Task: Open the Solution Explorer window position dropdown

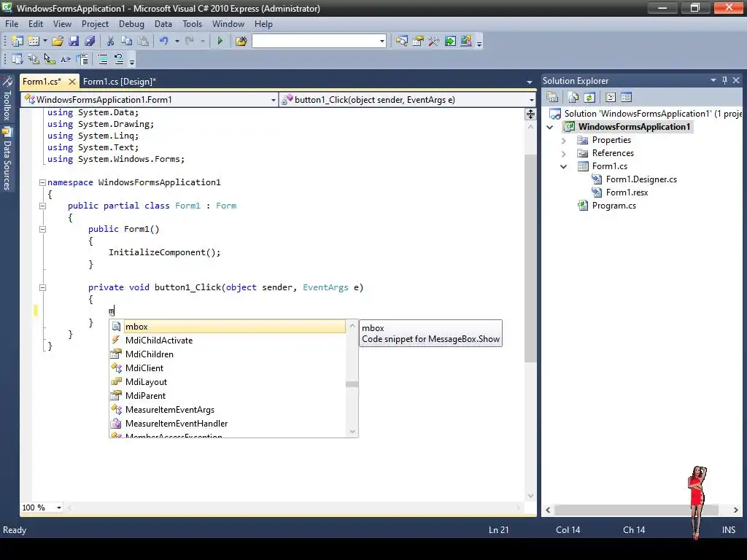Action: [713, 80]
